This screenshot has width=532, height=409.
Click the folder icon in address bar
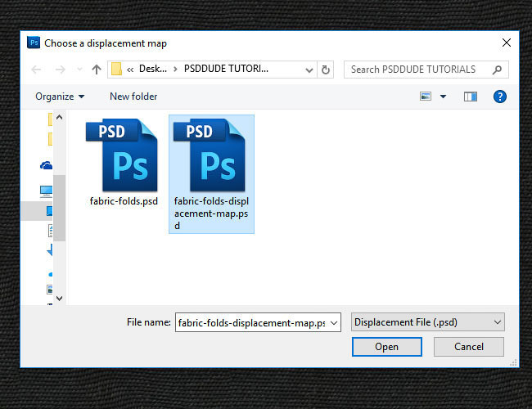tap(117, 69)
